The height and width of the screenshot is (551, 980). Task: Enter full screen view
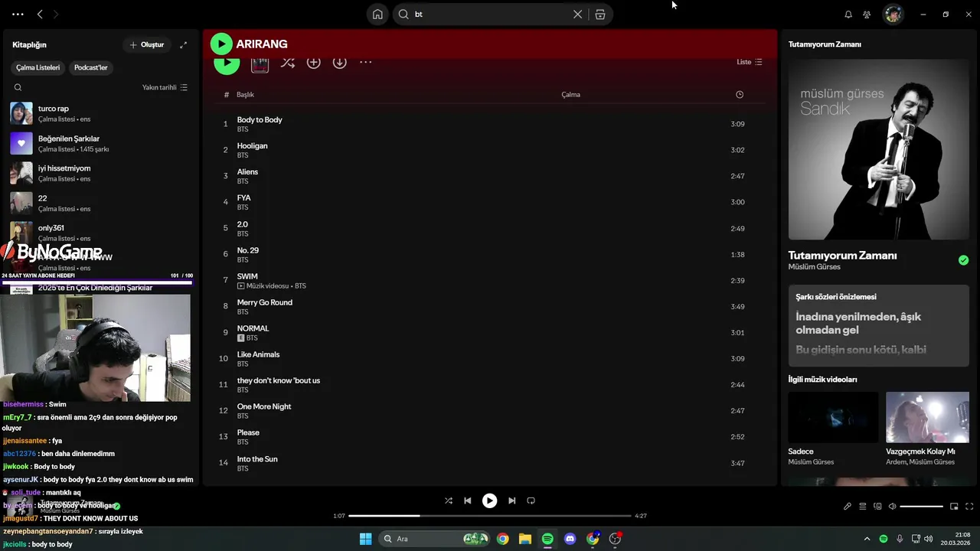(969, 506)
